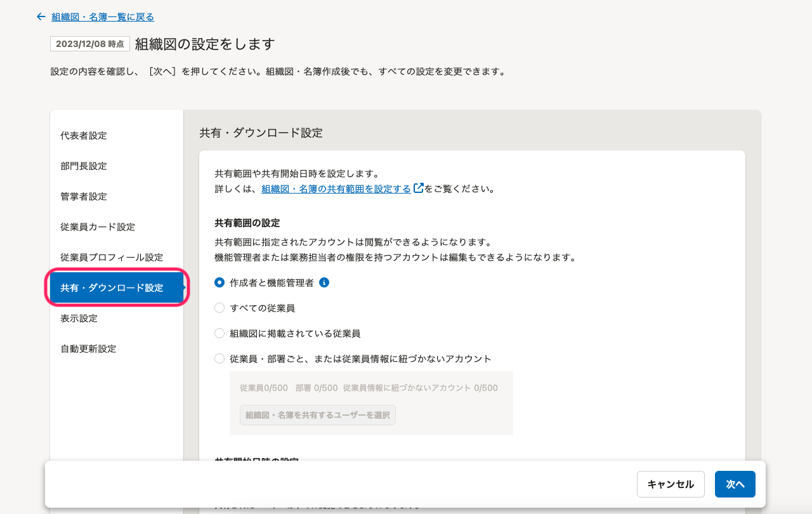The width and height of the screenshot is (812, 514).
Task: Open 従業員プロフィール設定 in sidebar
Action: point(112,258)
